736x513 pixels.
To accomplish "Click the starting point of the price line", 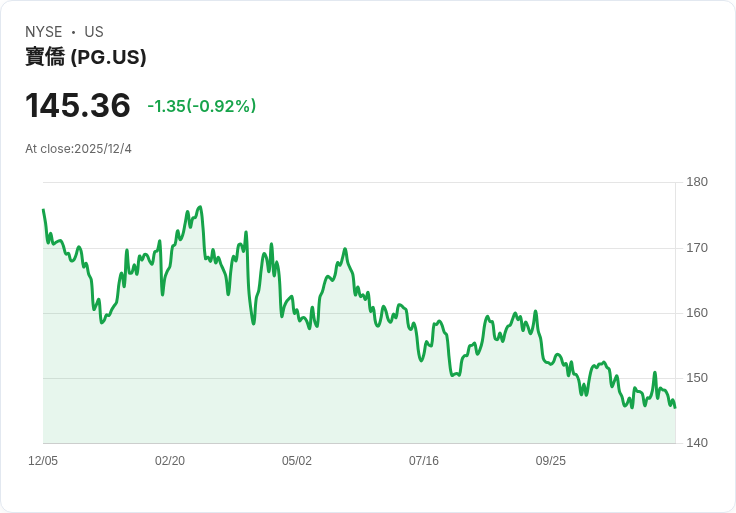I will tap(43, 210).
